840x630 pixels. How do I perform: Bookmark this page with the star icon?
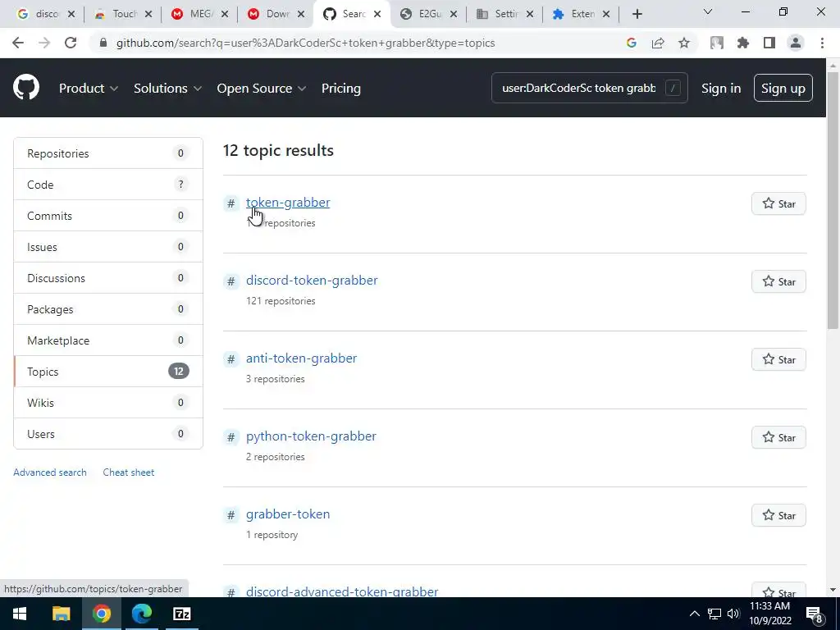tap(684, 43)
